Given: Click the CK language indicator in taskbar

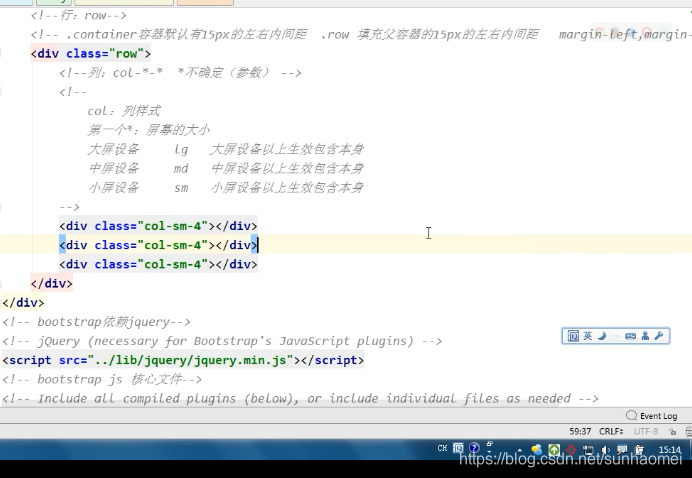Looking at the screenshot, I should point(442,448).
